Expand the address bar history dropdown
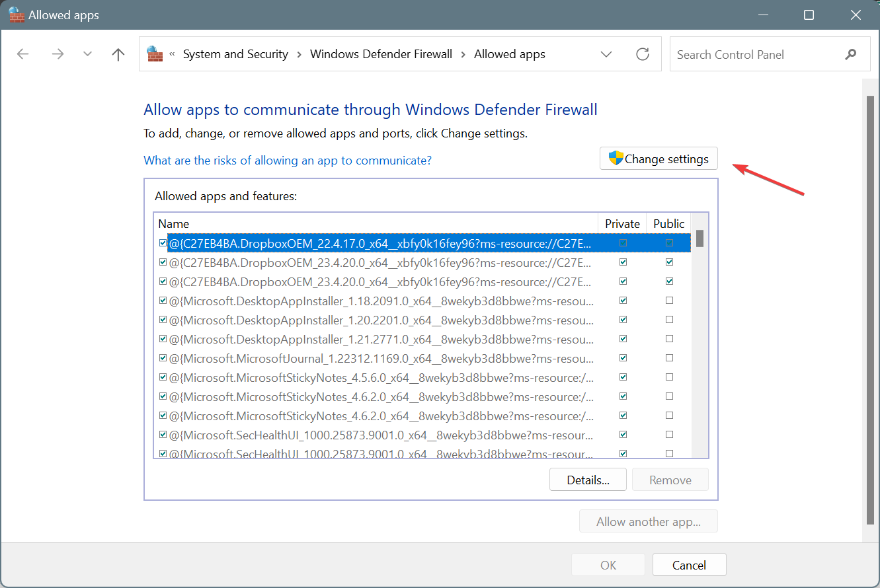The width and height of the screenshot is (880, 588). [606, 54]
